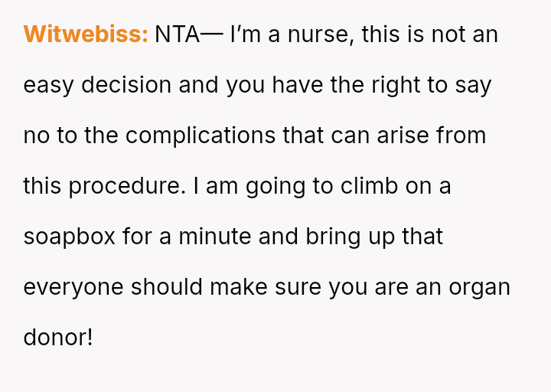Click the word "organ" in the comment
The height and width of the screenshot is (392, 551).
click(478, 289)
